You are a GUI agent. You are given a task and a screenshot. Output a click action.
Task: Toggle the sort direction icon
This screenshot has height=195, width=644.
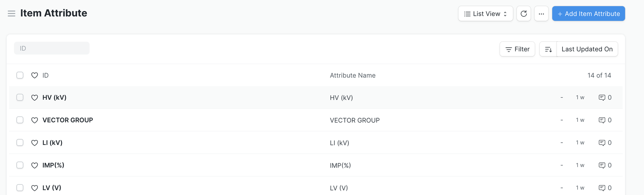[x=548, y=49]
